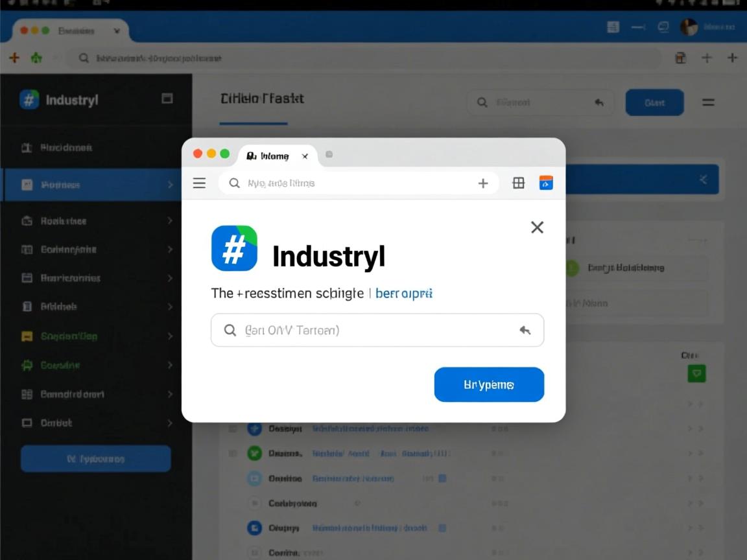Select the Omtet item in sidebar

(x=95, y=423)
